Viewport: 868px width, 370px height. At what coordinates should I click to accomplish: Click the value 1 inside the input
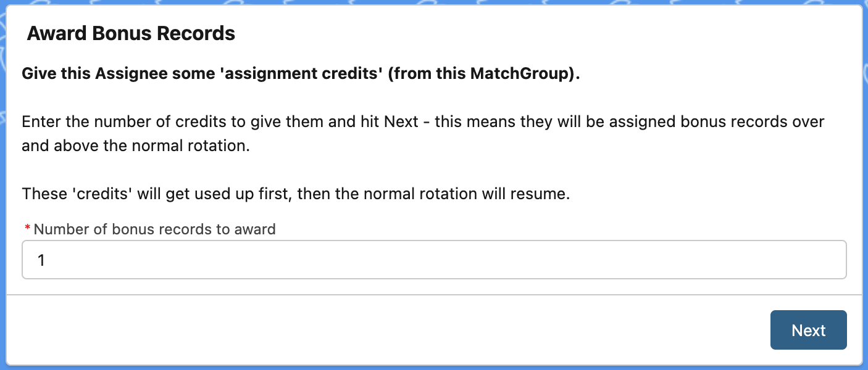pos(41,260)
